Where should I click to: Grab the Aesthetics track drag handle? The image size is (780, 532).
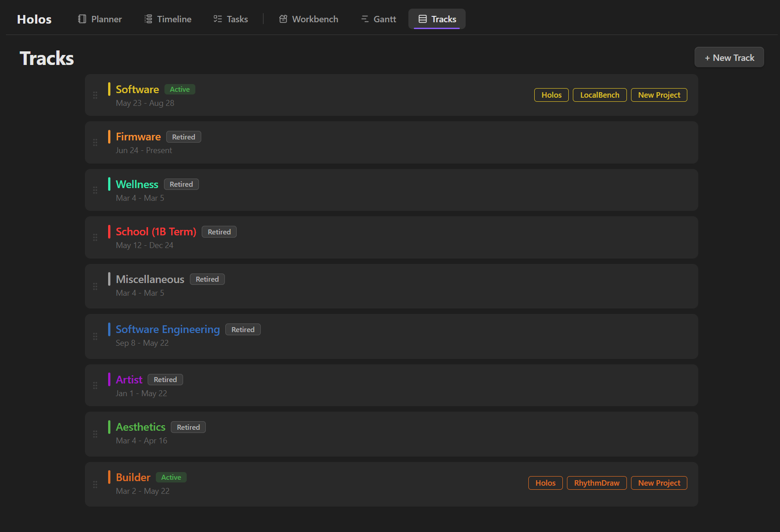(95, 434)
